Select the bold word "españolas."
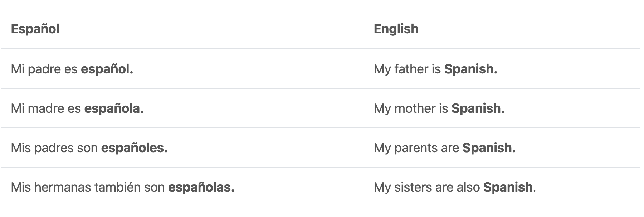 tap(201, 187)
